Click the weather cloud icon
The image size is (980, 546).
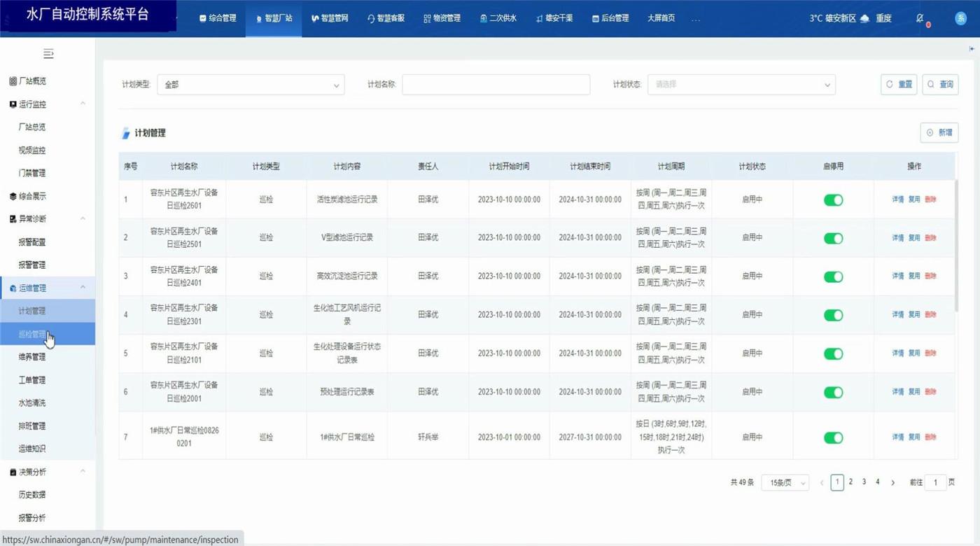point(864,18)
